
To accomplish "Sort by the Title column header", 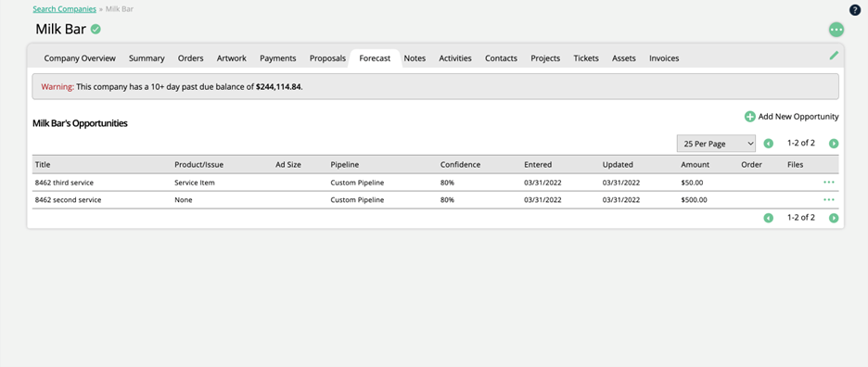I will pyautogui.click(x=43, y=164).
